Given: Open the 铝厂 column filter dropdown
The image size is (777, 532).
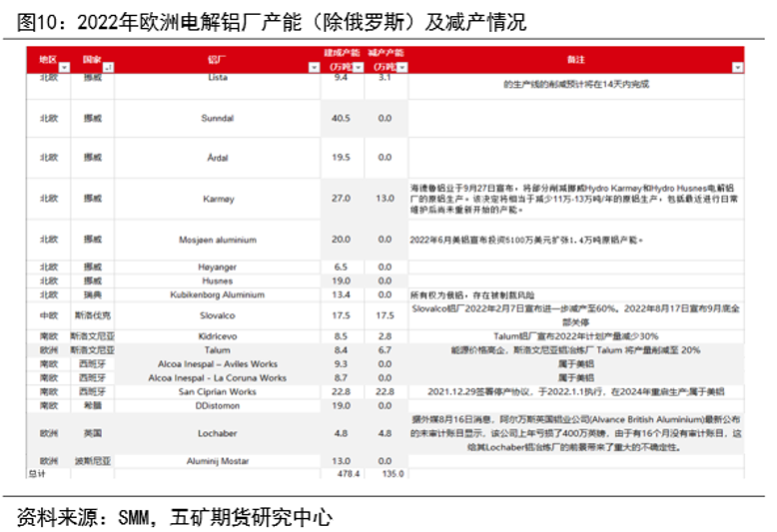Looking at the screenshot, I should [x=315, y=67].
